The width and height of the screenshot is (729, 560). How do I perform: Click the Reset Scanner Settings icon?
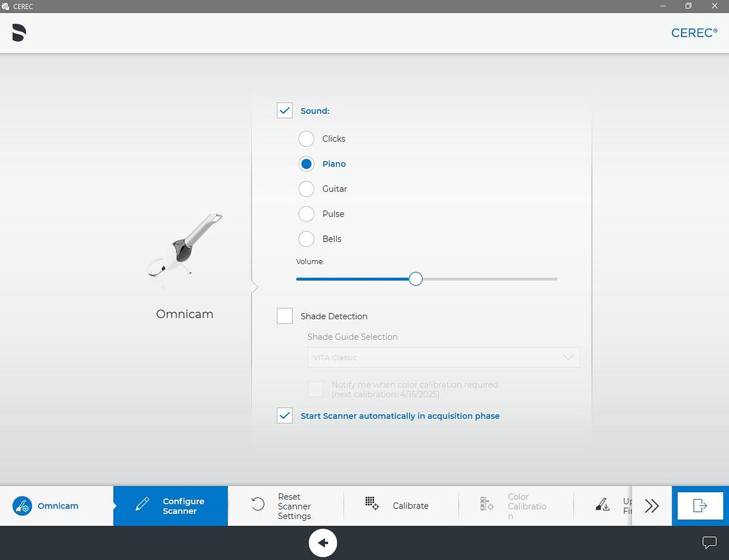click(258, 505)
